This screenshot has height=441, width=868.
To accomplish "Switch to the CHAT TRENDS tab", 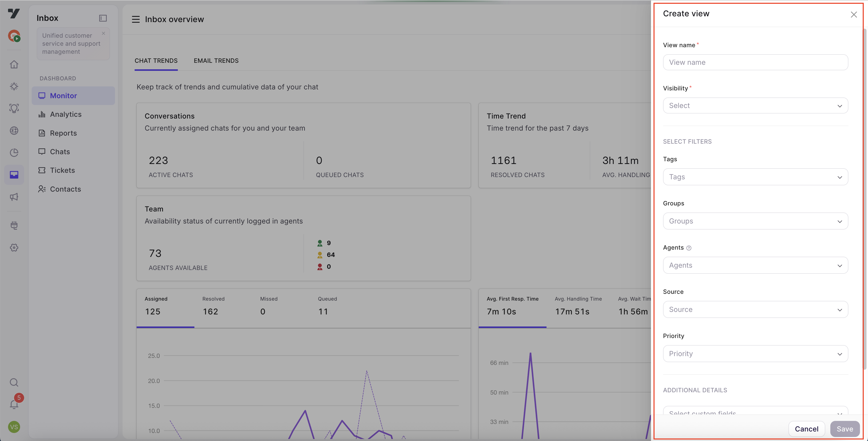I will pos(156,61).
